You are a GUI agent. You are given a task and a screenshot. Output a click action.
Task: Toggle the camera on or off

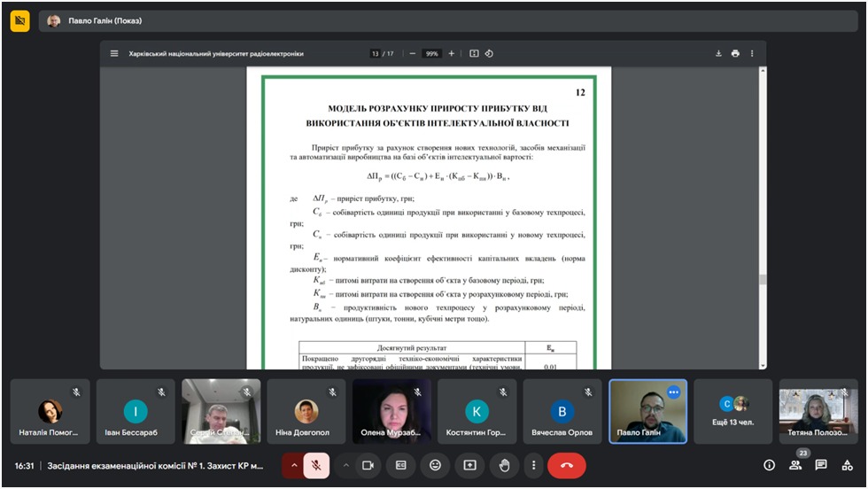(x=368, y=465)
